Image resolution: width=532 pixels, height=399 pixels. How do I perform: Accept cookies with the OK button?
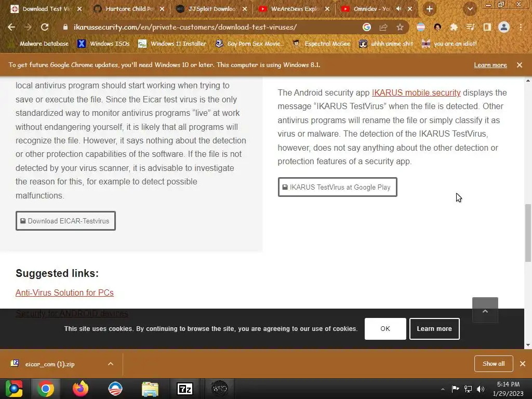(385, 329)
